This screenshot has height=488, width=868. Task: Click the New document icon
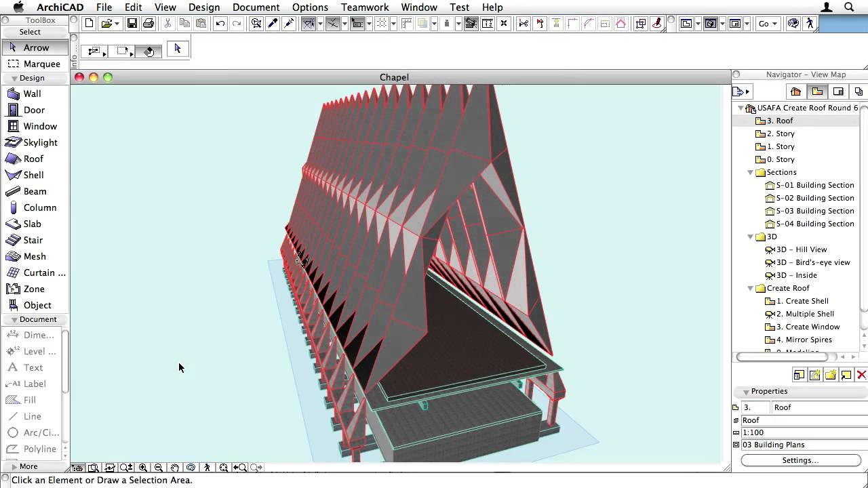pyautogui.click(x=90, y=24)
